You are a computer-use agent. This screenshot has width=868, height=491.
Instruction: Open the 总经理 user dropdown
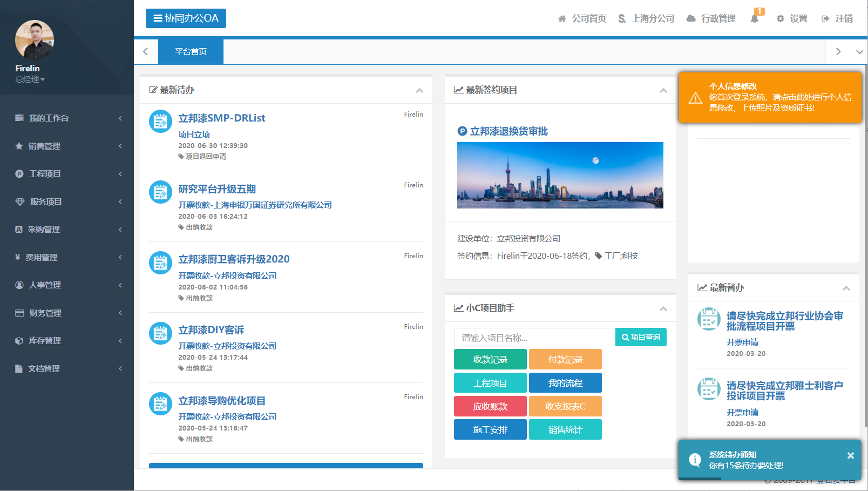coord(30,79)
